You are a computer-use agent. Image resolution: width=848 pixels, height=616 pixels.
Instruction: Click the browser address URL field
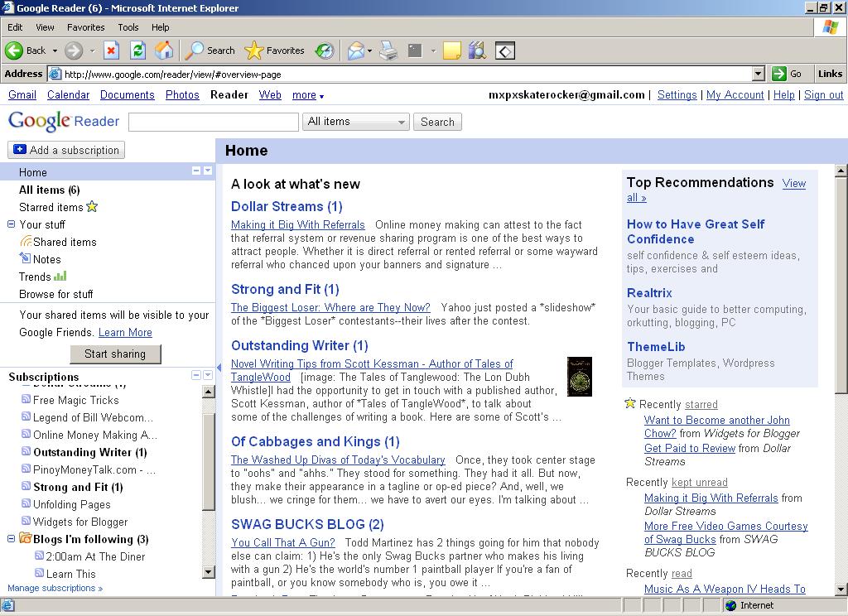[400, 74]
